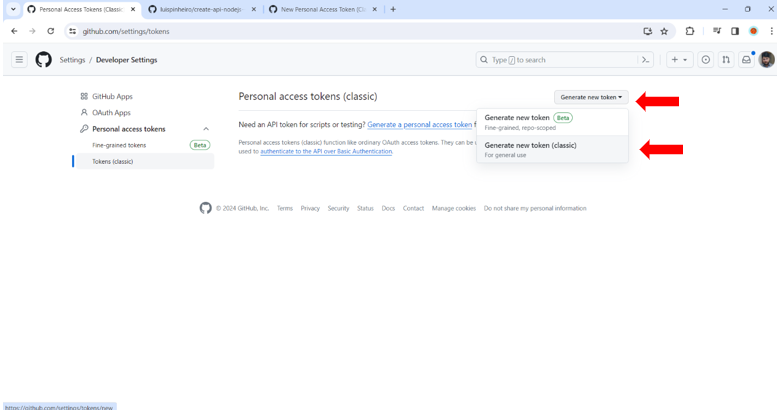Open the Issues icon in header
777x410 pixels.
click(x=706, y=60)
